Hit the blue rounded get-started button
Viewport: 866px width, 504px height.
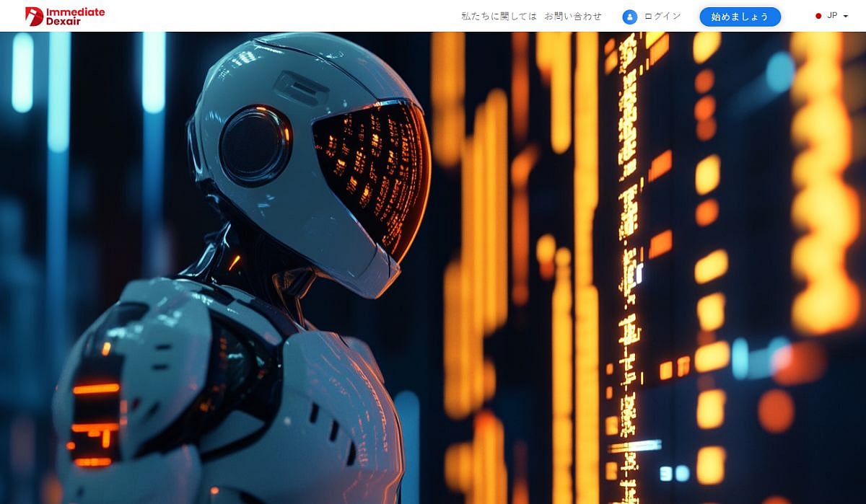(740, 17)
